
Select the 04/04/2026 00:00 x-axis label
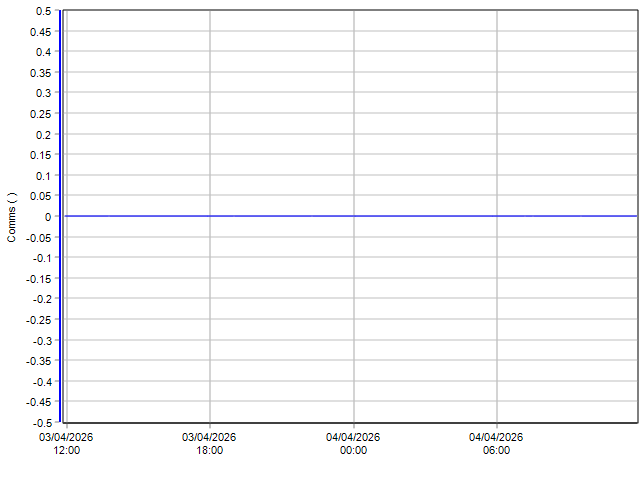click(353, 443)
